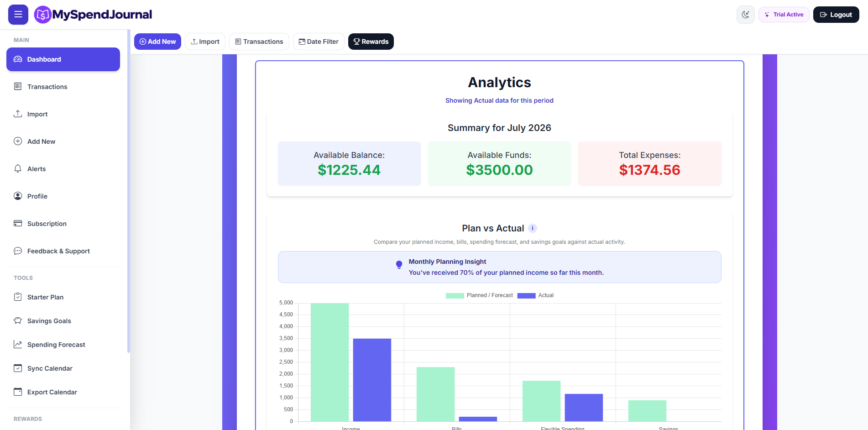Click the Logout button
Image resolution: width=868 pixels, height=430 pixels.
click(x=836, y=15)
